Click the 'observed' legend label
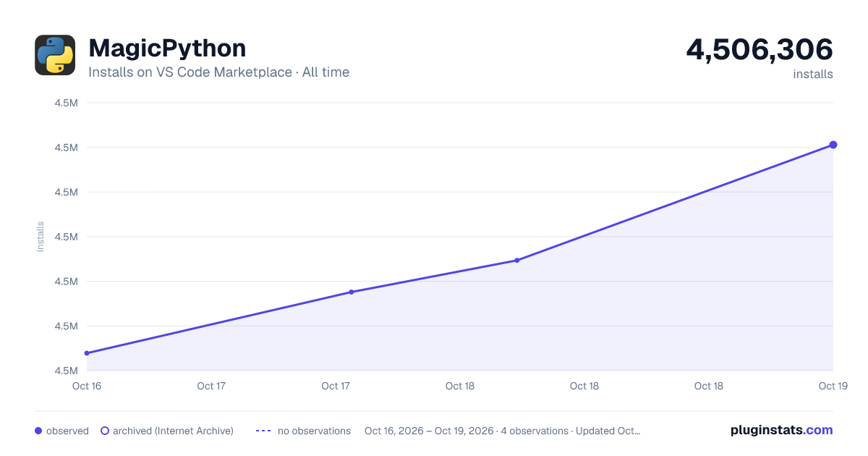868x456 pixels. (67, 431)
